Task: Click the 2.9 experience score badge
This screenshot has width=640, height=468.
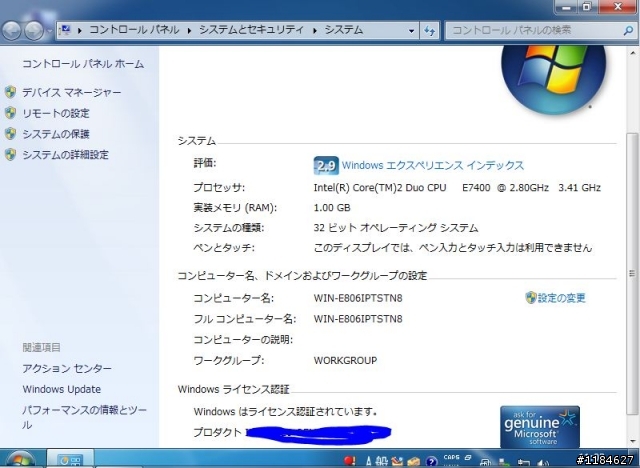Action: tap(326, 166)
